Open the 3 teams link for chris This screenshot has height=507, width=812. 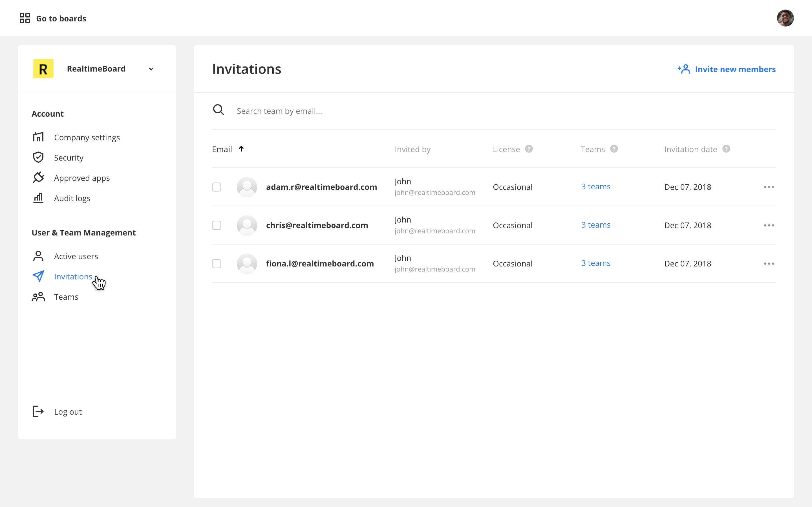(595, 225)
